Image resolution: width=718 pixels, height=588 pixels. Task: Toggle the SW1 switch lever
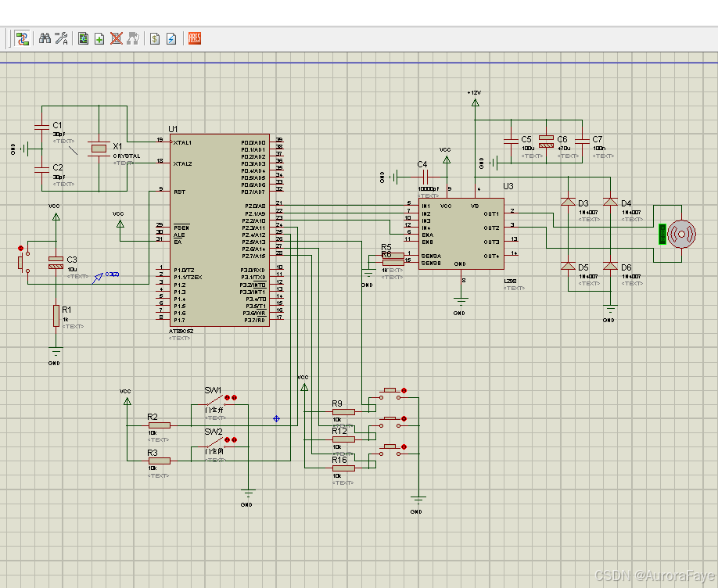214,400
